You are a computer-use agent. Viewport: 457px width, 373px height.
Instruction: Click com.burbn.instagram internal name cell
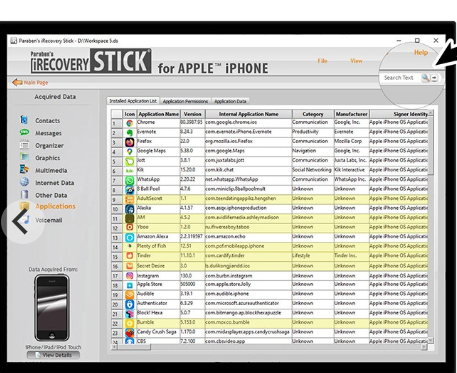coord(249,276)
